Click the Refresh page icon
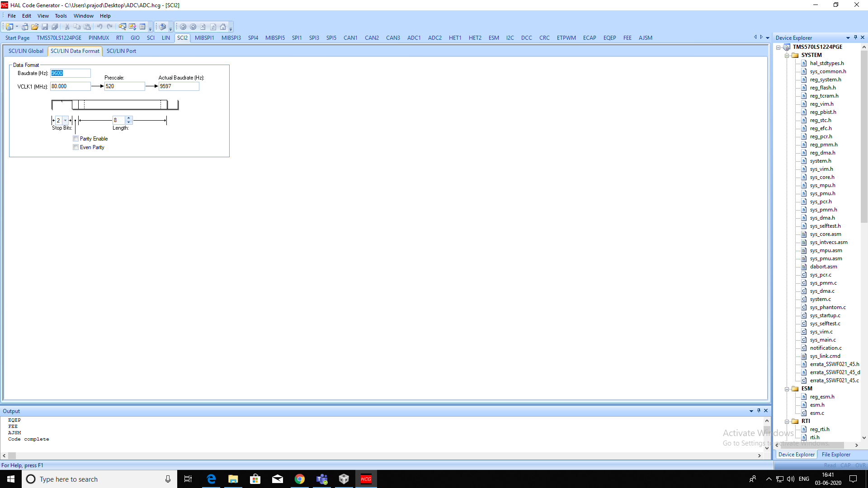 click(x=213, y=27)
